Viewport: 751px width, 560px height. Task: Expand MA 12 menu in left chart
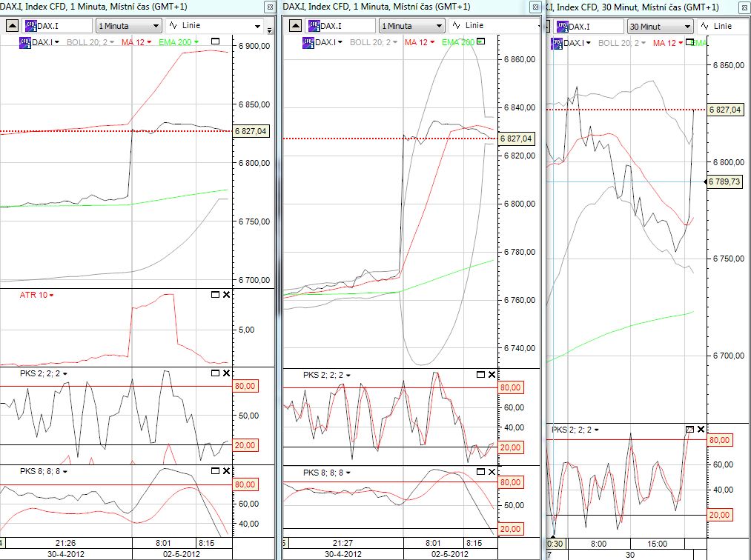coord(149,42)
